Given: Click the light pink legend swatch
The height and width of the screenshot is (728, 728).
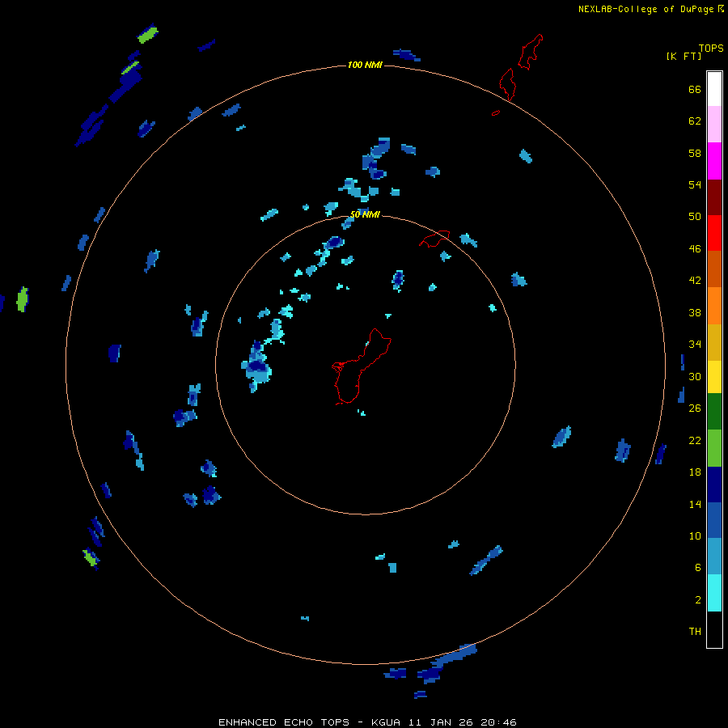Looking at the screenshot, I should pos(714,125).
